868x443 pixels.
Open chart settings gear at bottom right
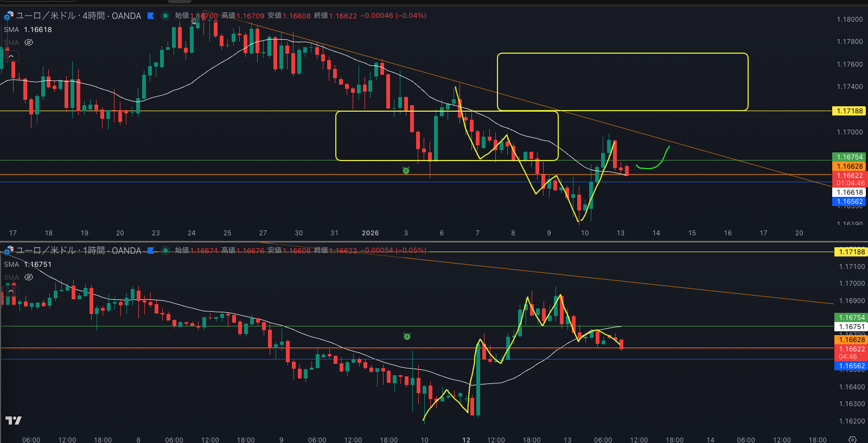(x=852, y=439)
